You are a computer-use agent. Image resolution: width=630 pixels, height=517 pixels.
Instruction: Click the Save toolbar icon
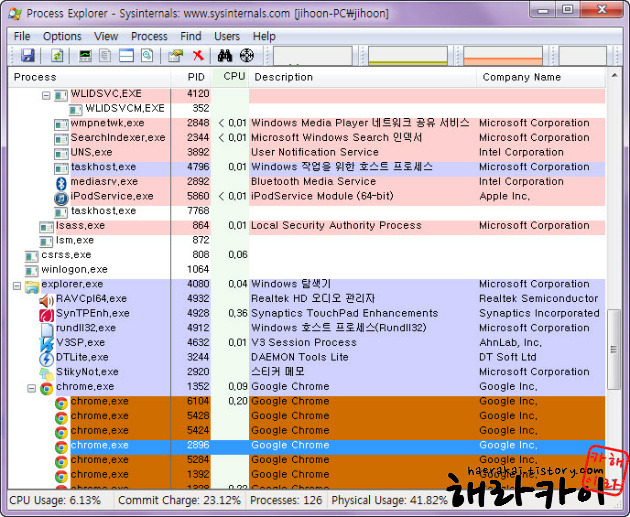point(28,55)
